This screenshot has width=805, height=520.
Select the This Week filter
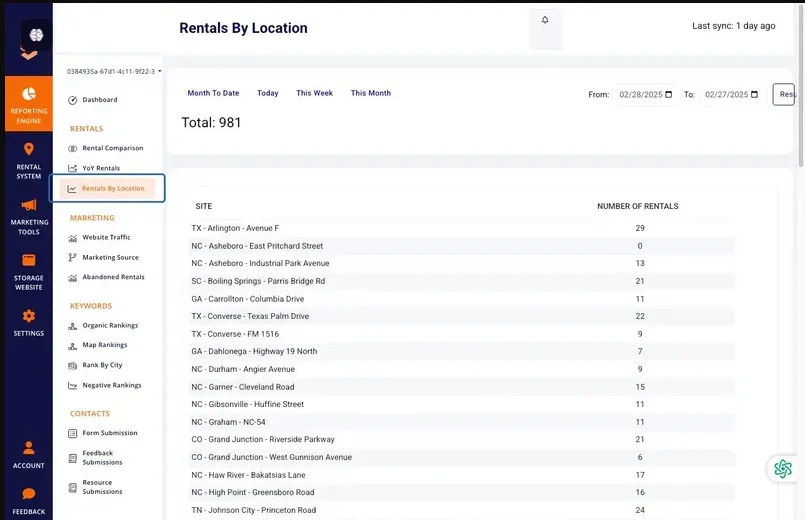pos(314,93)
